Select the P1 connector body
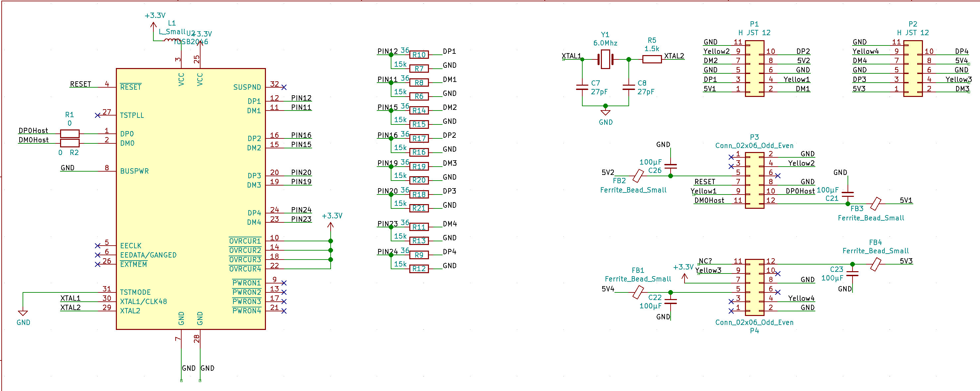Image resolution: width=980 pixels, height=391 pixels. click(x=754, y=69)
